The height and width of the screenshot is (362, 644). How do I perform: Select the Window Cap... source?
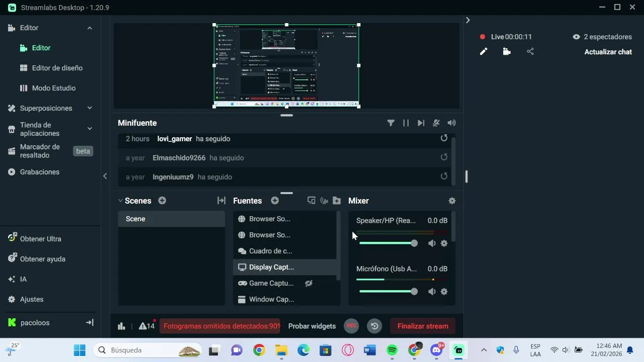tap(285, 299)
